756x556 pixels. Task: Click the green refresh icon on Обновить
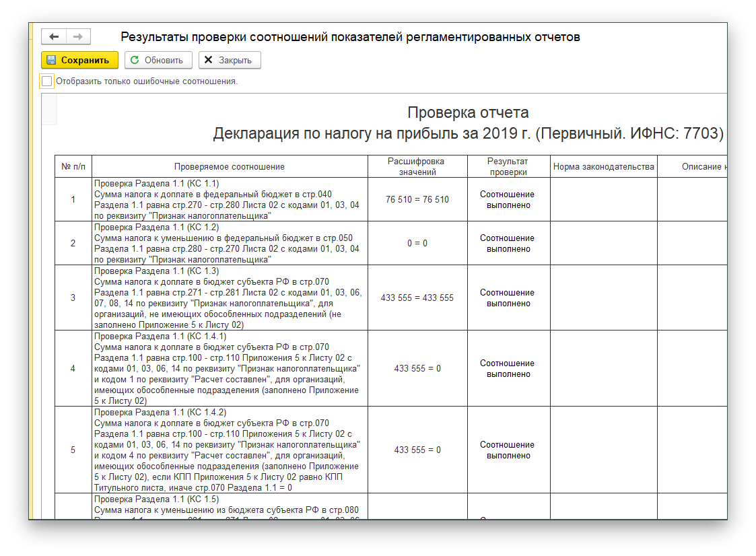coord(135,60)
